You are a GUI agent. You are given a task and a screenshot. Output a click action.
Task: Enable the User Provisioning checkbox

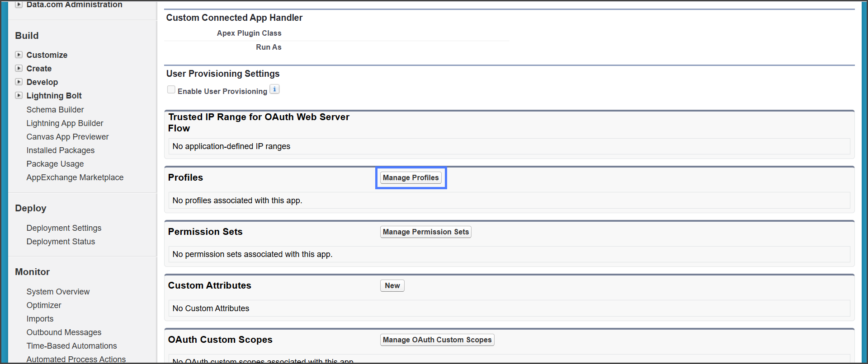click(171, 90)
